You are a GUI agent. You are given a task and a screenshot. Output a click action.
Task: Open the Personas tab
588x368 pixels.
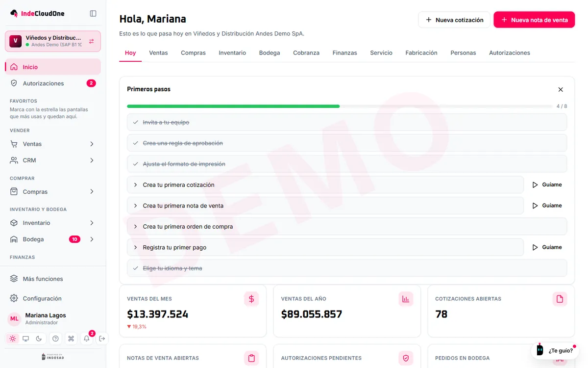[x=463, y=53]
